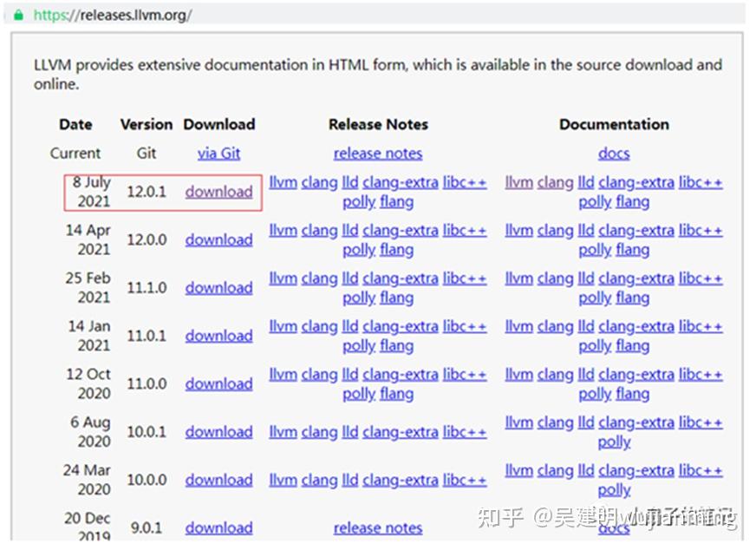Click the '8 July 2021' date cell
Screen dimensions: 756x550
(92, 192)
